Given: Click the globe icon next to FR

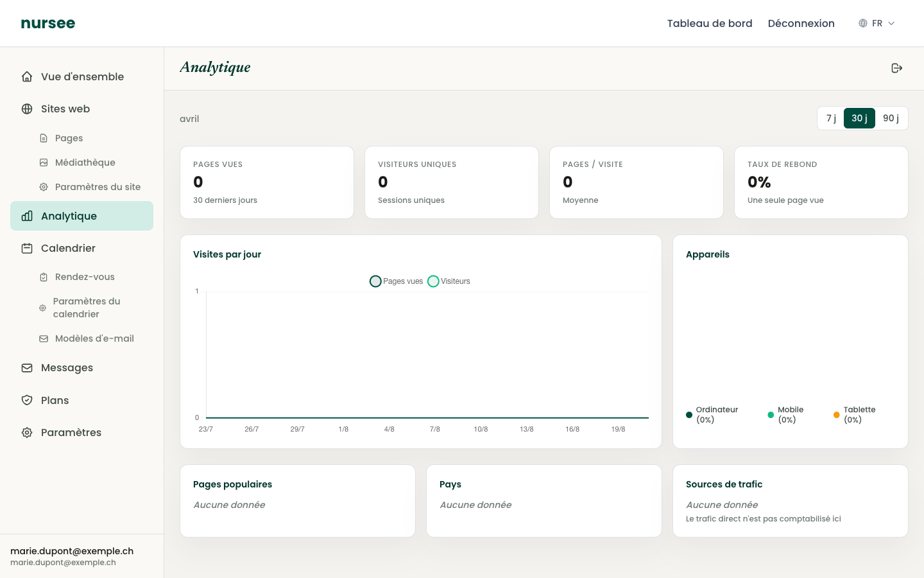Looking at the screenshot, I should click(x=863, y=23).
